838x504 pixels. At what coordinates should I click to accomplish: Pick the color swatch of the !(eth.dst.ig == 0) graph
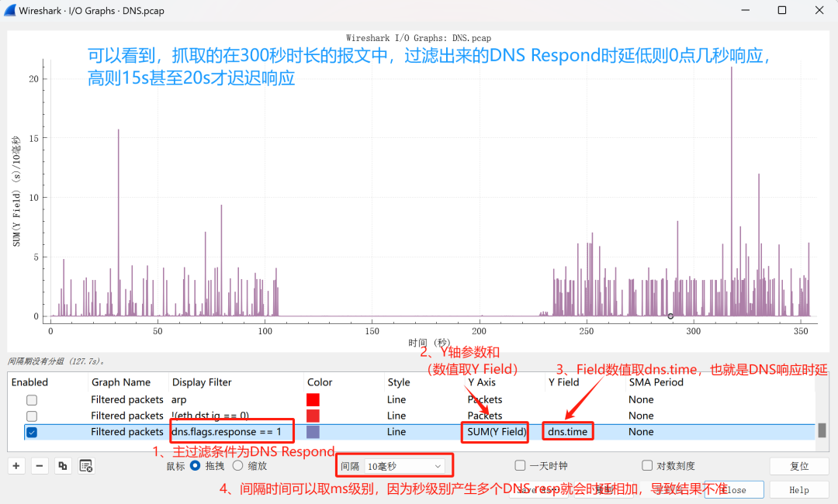(313, 416)
